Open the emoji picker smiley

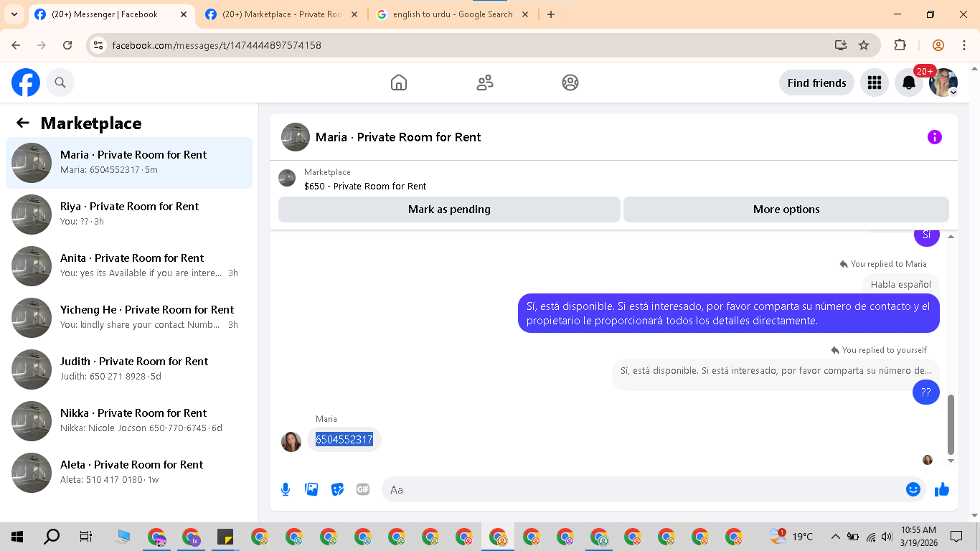tap(913, 489)
